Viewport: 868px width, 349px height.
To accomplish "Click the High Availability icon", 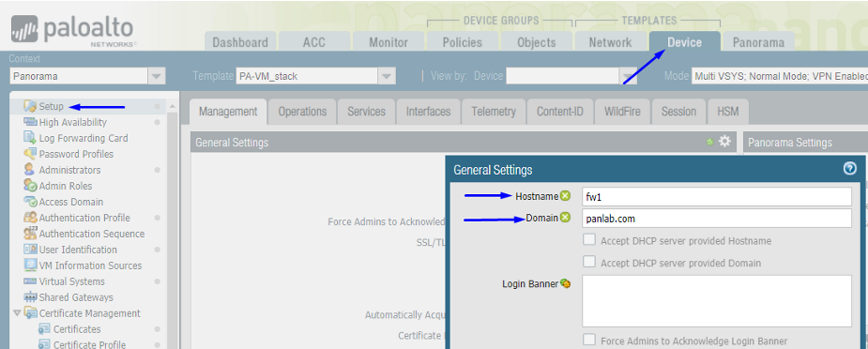I will 30,122.
